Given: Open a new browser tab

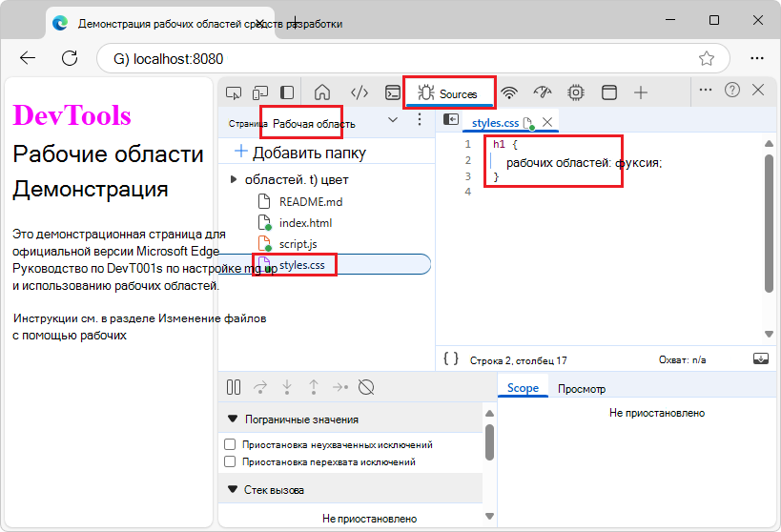Looking at the screenshot, I should pyautogui.click(x=295, y=23).
